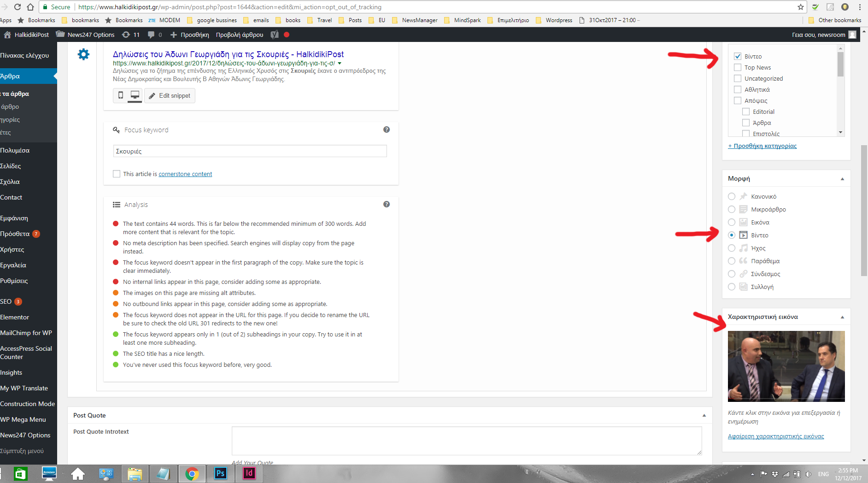
Task: Collapse the Μορφή panel
Action: coord(842,179)
